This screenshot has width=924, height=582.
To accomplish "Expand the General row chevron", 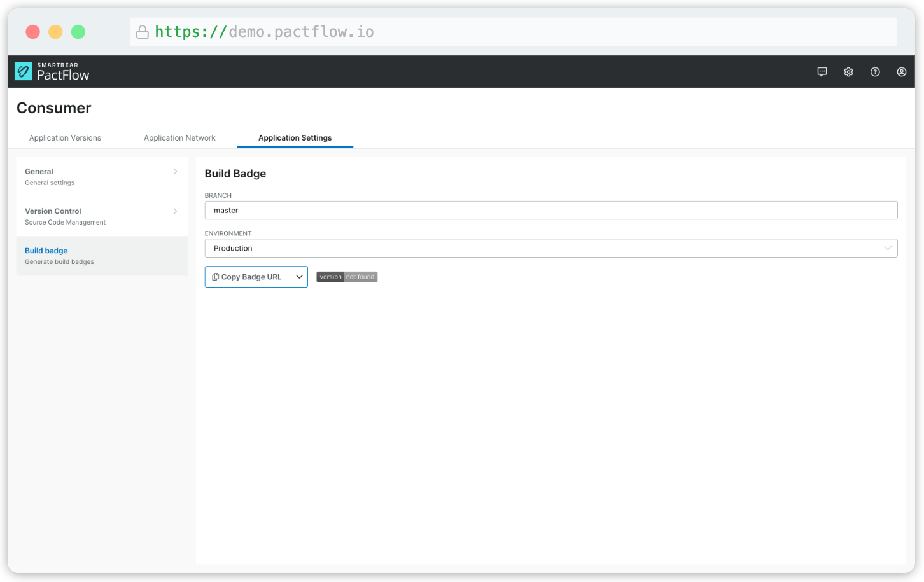I will [x=175, y=172].
